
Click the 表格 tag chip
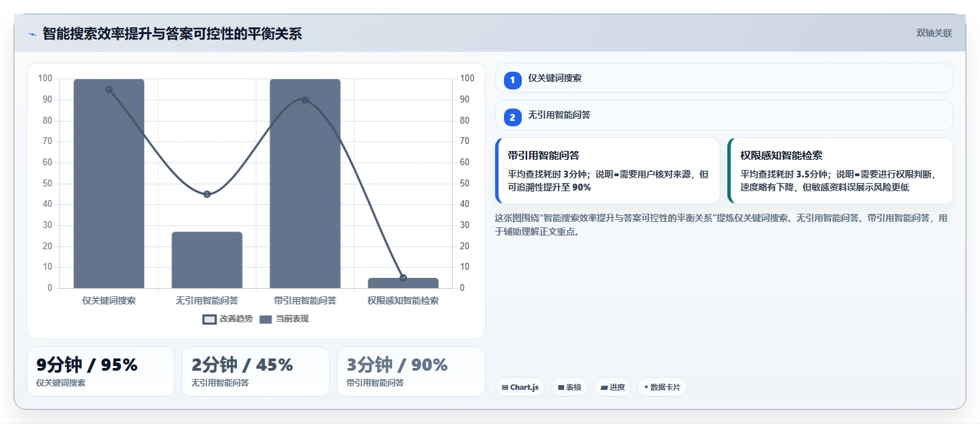(x=569, y=387)
